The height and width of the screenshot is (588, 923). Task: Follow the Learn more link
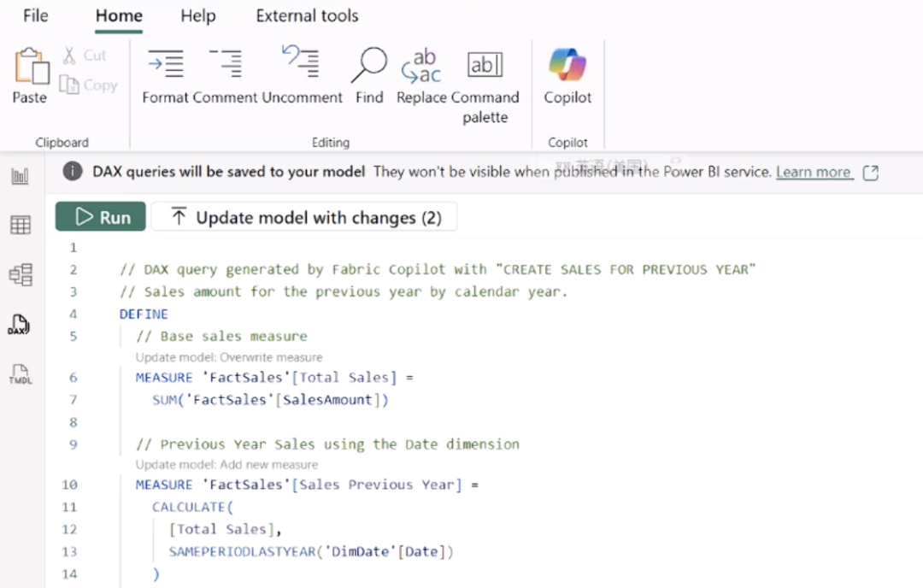pos(814,172)
